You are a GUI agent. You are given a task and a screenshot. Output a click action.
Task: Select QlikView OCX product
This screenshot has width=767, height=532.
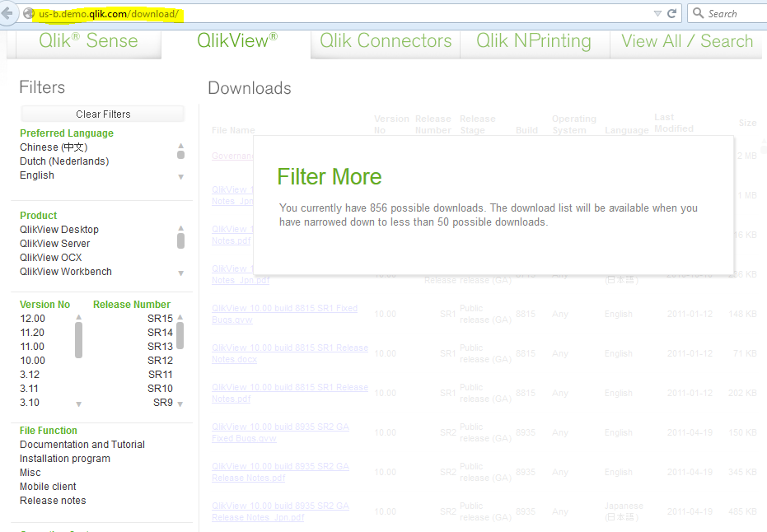pyautogui.click(x=51, y=258)
